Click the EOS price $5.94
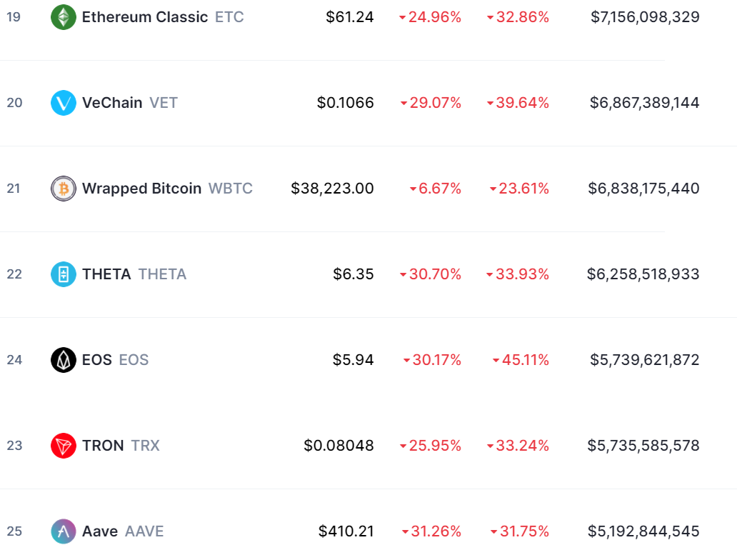The height and width of the screenshot is (560, 737). (353, 360)
